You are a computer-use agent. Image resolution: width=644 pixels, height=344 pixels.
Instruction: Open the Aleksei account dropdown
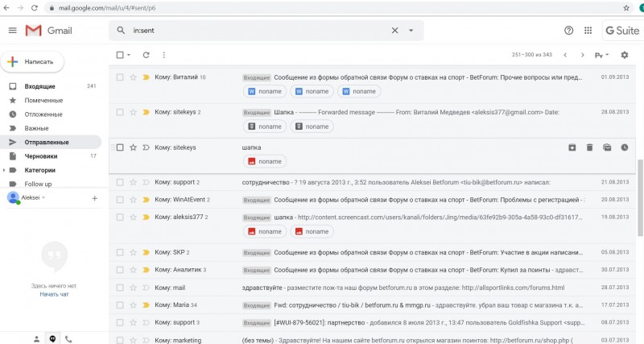click(x=33, y=197)
